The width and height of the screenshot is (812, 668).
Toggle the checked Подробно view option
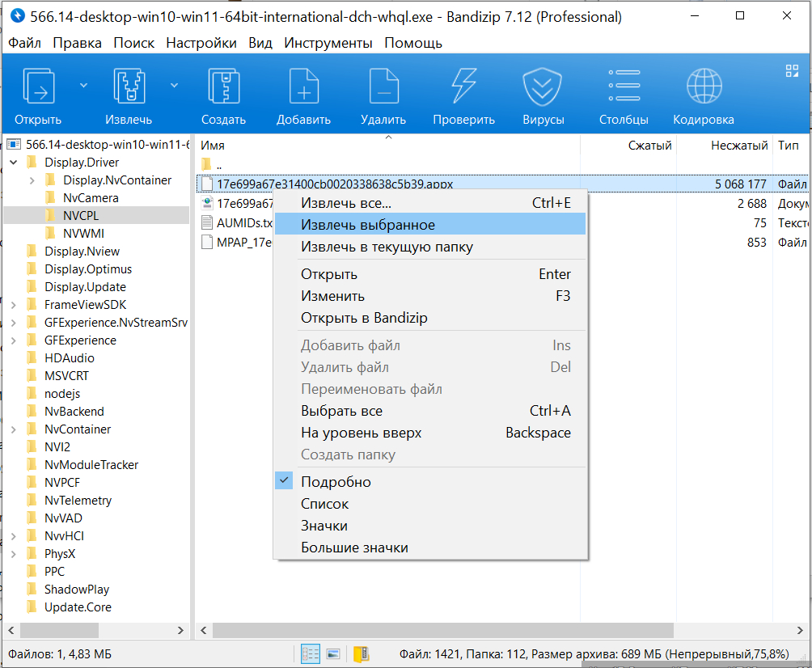[x=429, y=481]
